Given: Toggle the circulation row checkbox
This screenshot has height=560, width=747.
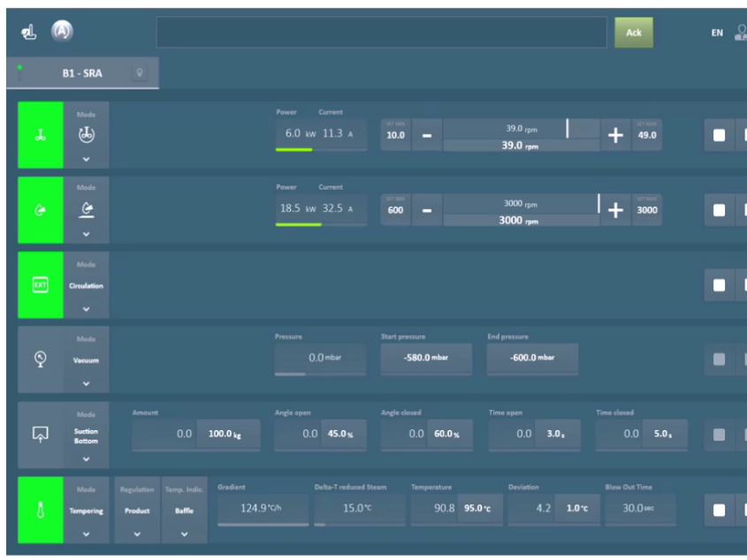Looking at the screenshot, I should [719, 285].
